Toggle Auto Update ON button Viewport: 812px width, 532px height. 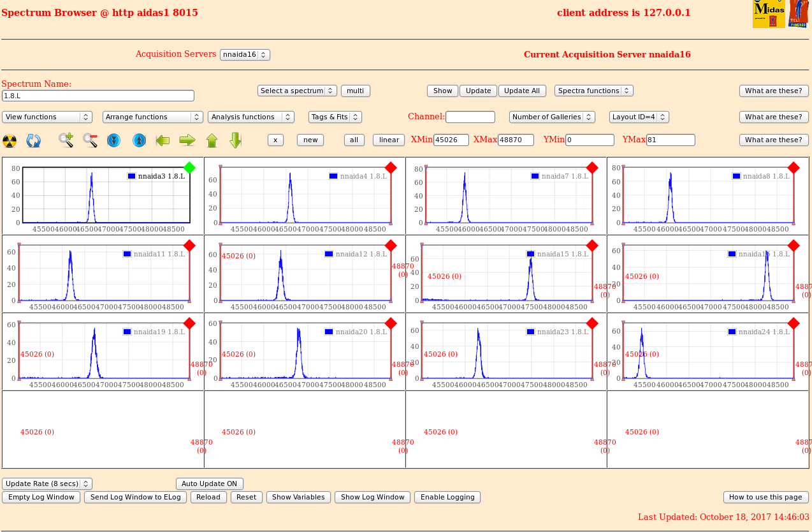tap(209, 484)
